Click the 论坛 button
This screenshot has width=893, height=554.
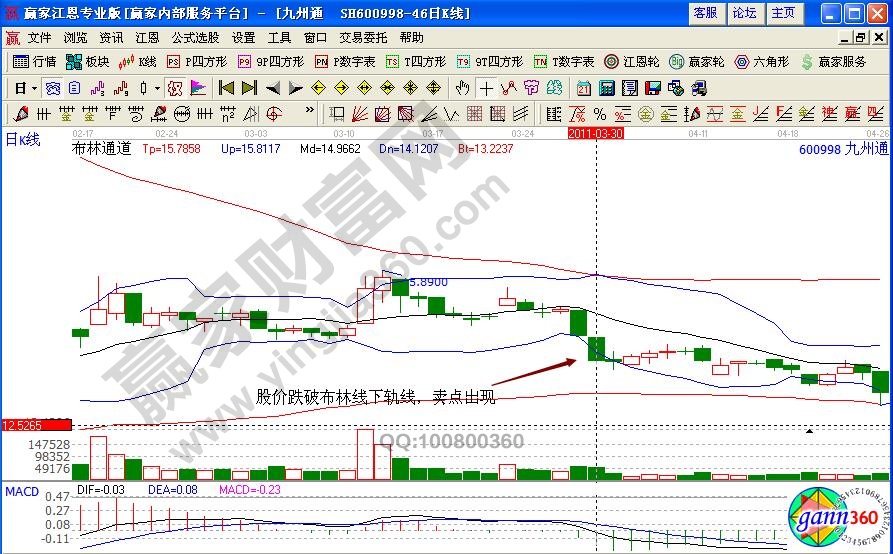(x=744, y=13)
